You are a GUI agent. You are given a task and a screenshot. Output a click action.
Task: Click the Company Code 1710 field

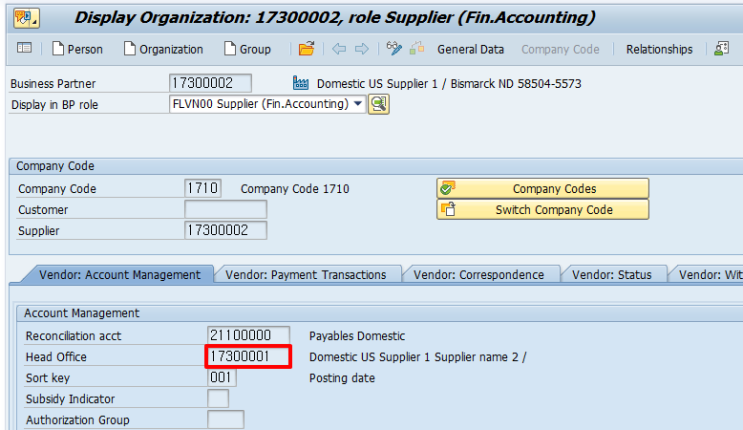[x=203, y=188]
